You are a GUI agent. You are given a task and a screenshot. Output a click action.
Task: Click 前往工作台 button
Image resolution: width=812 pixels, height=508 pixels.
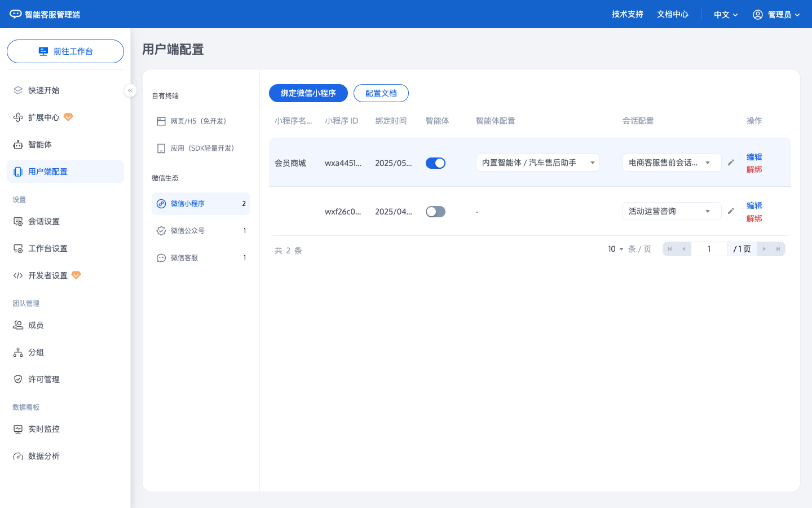click(65, 51)
